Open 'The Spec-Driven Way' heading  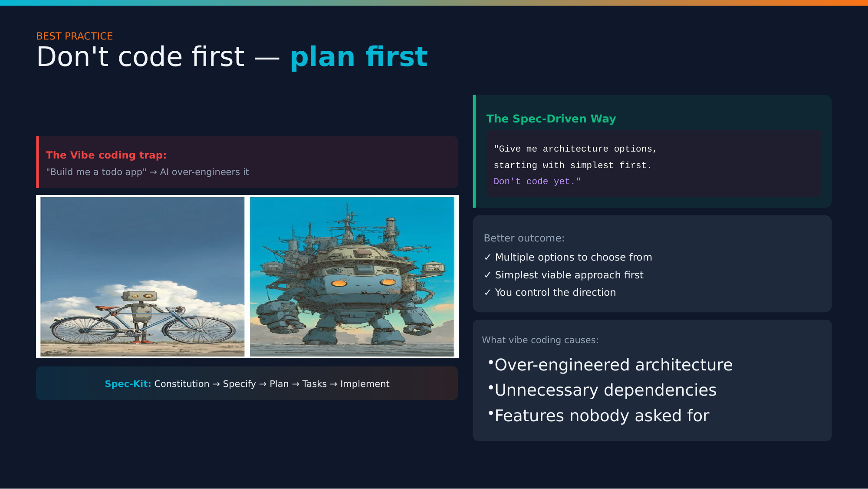(551, 119)
